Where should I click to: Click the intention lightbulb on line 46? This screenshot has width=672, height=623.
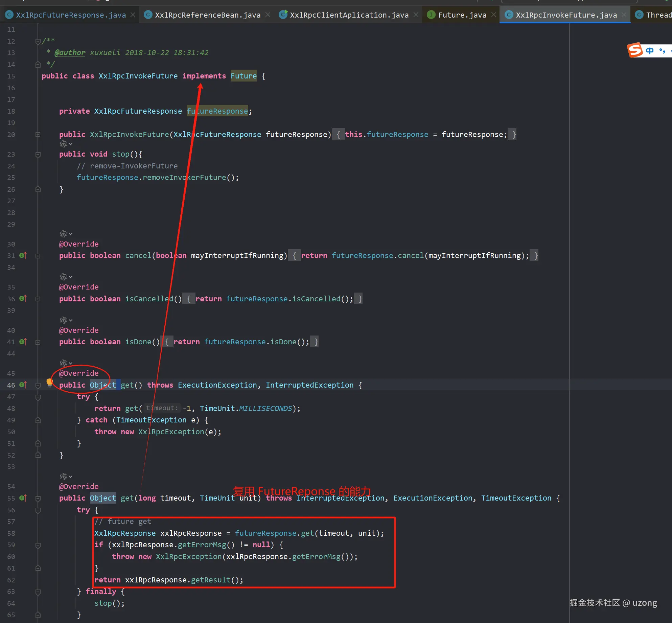coord(49,383)
